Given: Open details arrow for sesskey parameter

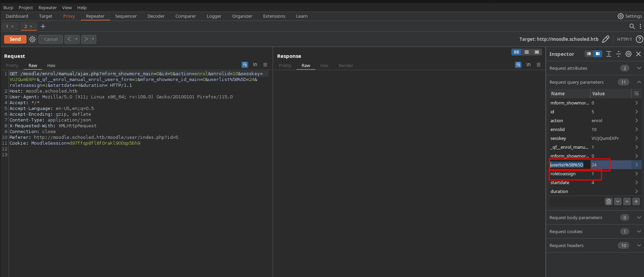Looking at the screenshot, I should [x=637, y=138].
